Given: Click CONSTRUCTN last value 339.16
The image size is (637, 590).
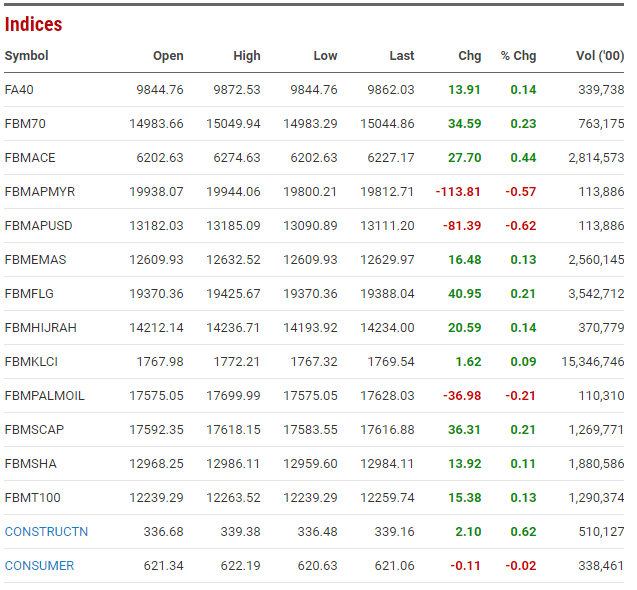Looking at the screenshot, I should tap(394, 531).
